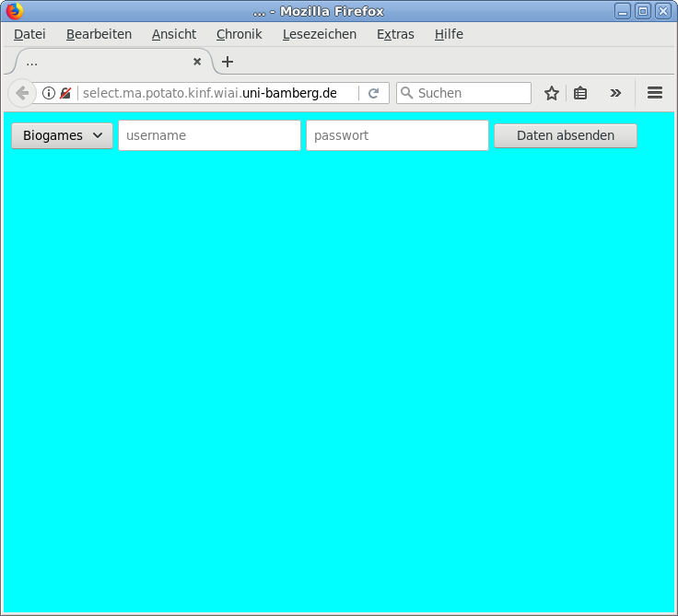Open the hamburger menu
The image size is (678, 616).
point(655,93)
